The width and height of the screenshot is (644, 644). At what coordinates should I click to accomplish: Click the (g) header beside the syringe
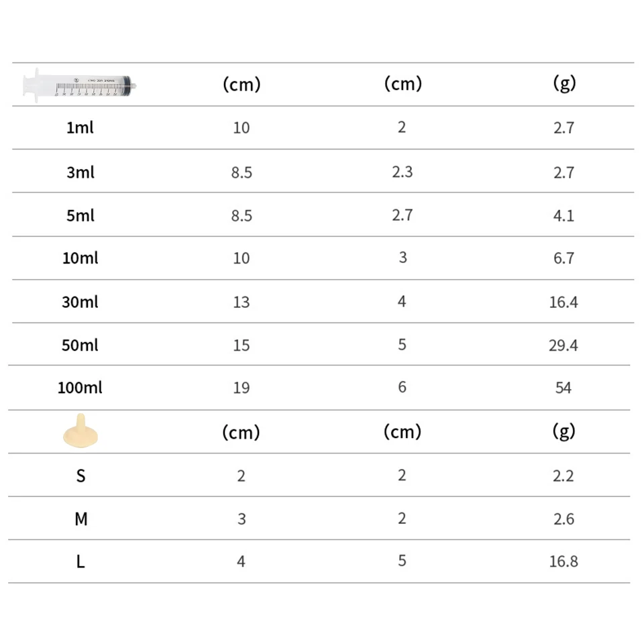(x=564, y=83)
